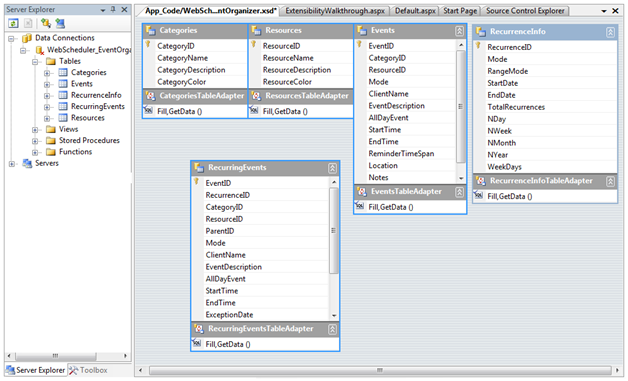Collapse the RecurringEventsTableAdapter section chevron
The height and width of the screenshot is (381, 628).
332,329
